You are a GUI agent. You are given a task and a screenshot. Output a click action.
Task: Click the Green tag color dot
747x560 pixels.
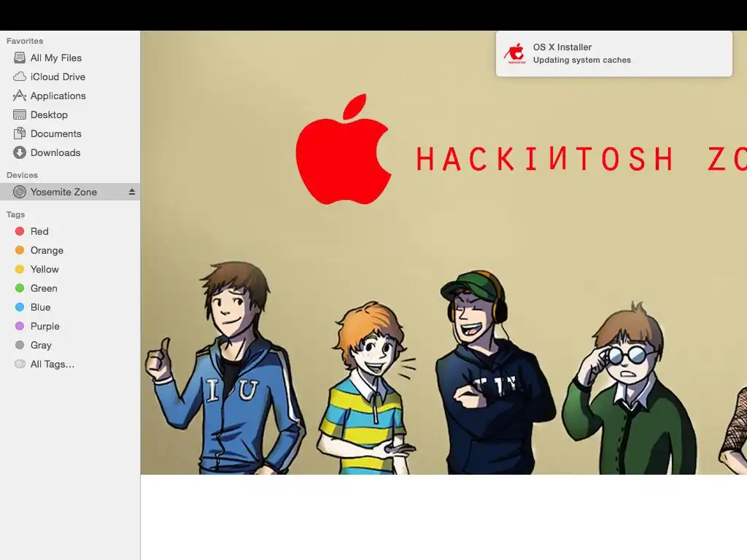pyautogui.click(x=20, y=288)
